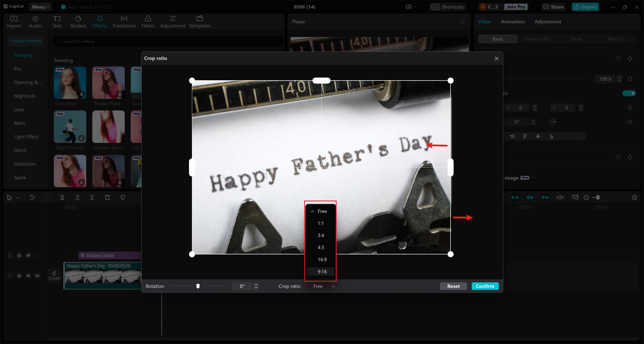Click the zoom out icon on the timeline
Screen dimensions: 644x344
pyautogui.click(x=586, y=197)
